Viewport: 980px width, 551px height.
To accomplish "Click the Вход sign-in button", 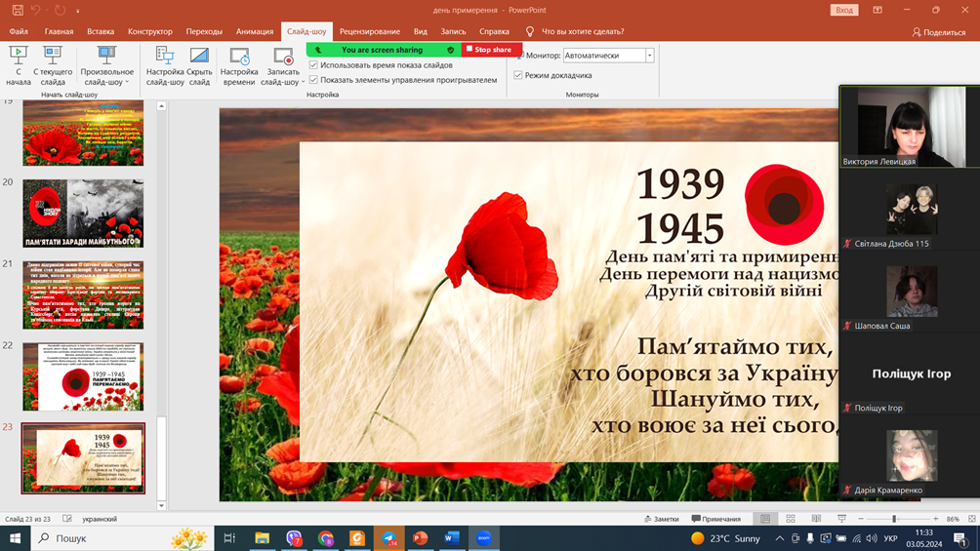I will coord(843,10).
